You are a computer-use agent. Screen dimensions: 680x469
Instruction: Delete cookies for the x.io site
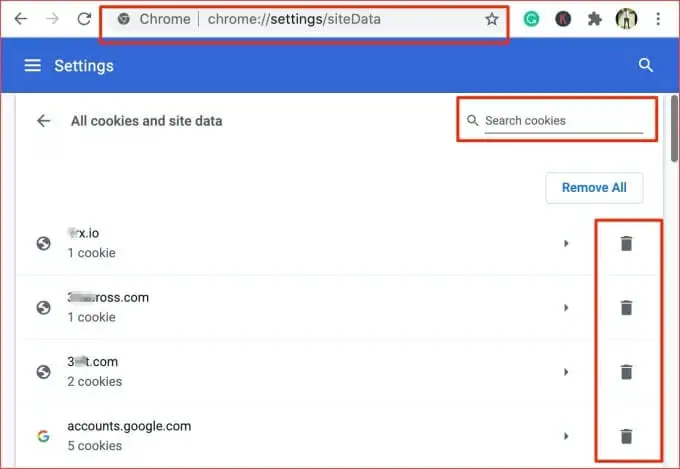pos(626,243)
